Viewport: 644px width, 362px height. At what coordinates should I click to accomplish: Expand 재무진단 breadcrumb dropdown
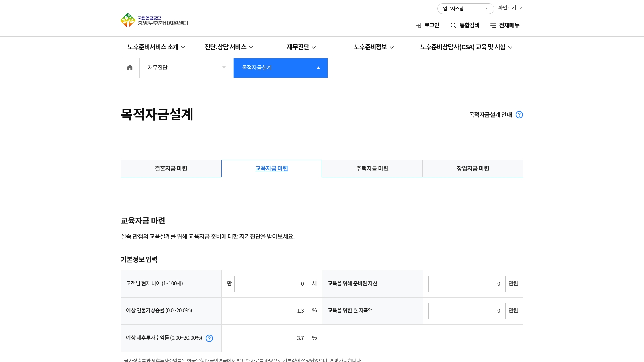tap(186, 68)
